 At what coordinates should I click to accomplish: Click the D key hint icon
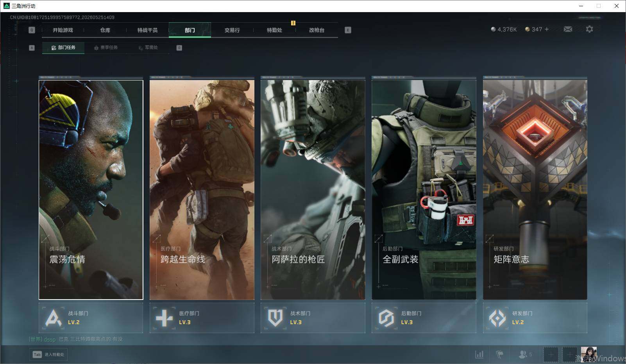tap(179, 48)
